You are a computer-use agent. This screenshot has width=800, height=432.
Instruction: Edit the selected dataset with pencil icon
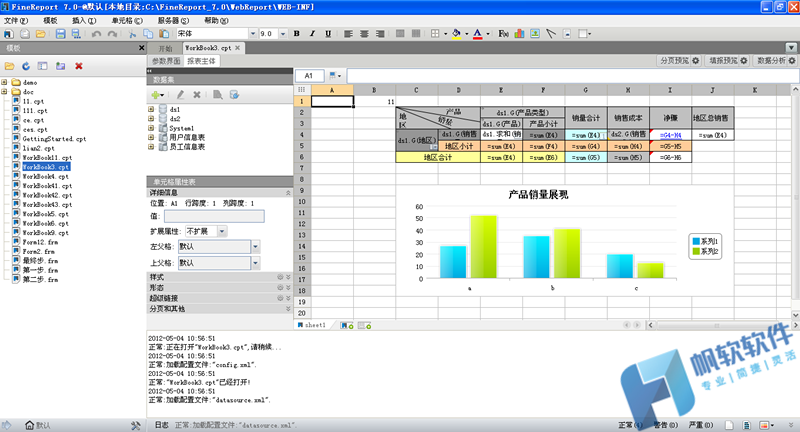(180, 95)
